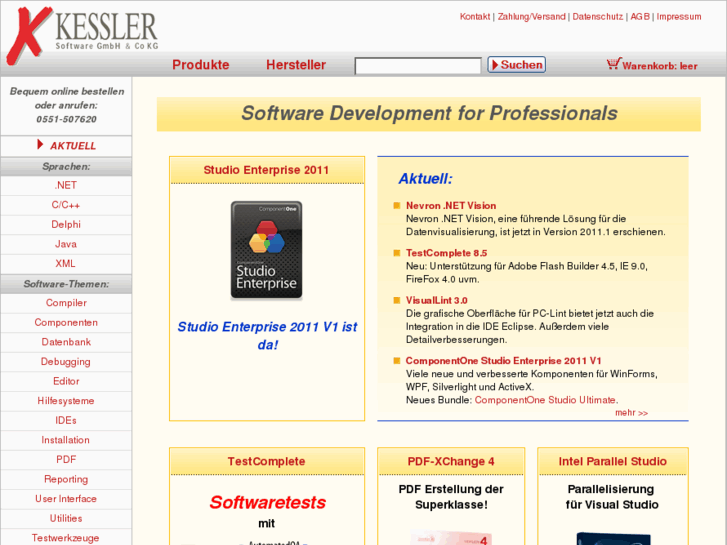Open the shopping cart icon
This screenshot has height=545, width=727.
613,64
